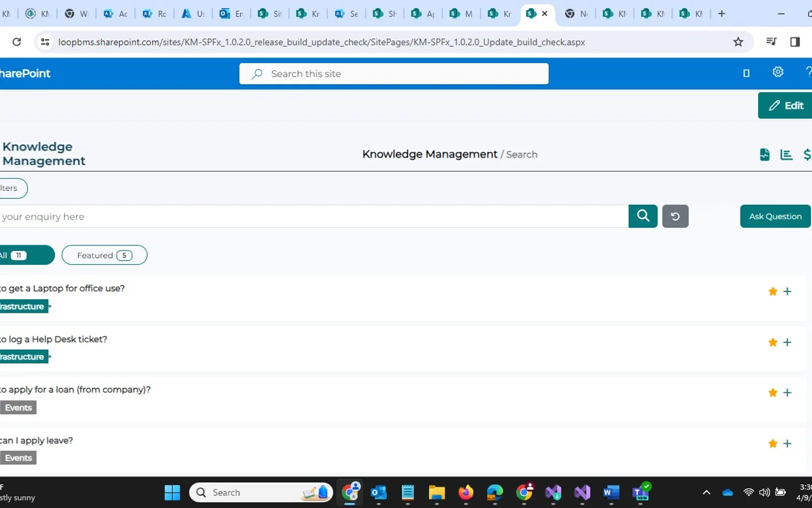Open the media control icon in browser toolbar
Image resolution: width=812 pixels, height=508 pixels.
point(771,42)
